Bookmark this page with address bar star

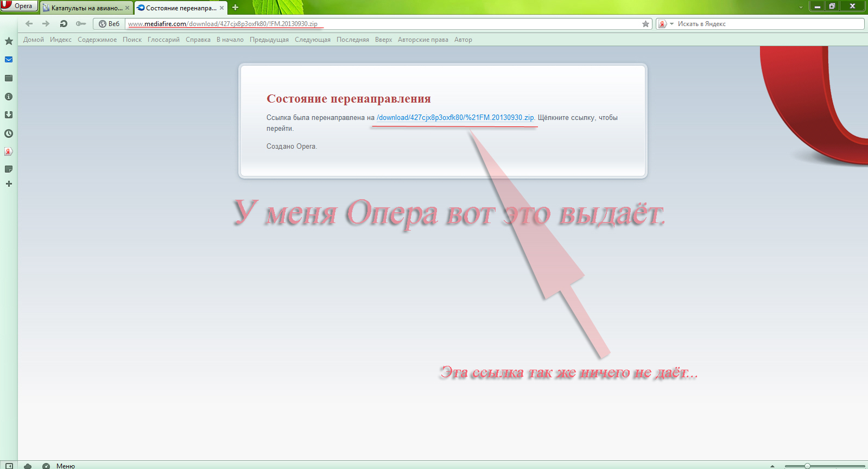645,24
